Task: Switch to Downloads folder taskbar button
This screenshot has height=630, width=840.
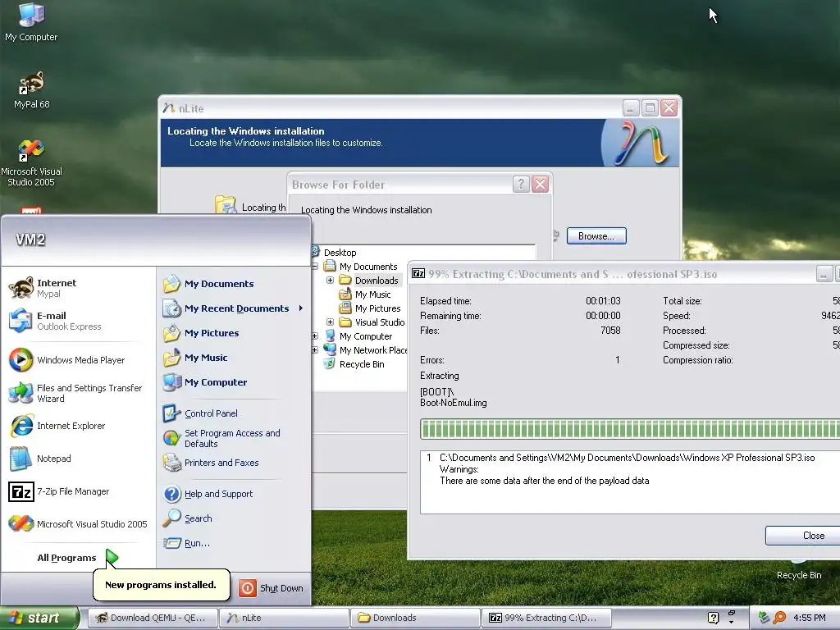Action: 415,618
